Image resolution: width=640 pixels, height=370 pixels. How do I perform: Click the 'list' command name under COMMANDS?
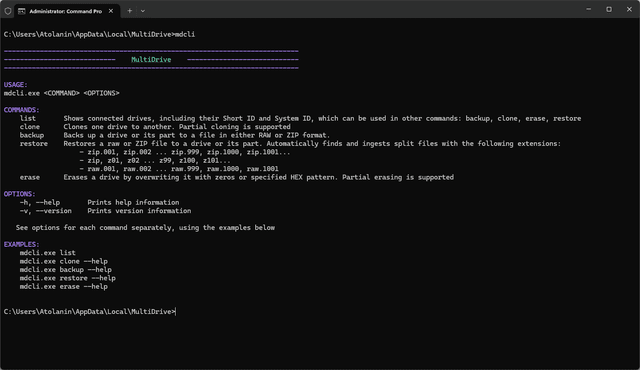[28, 118]
